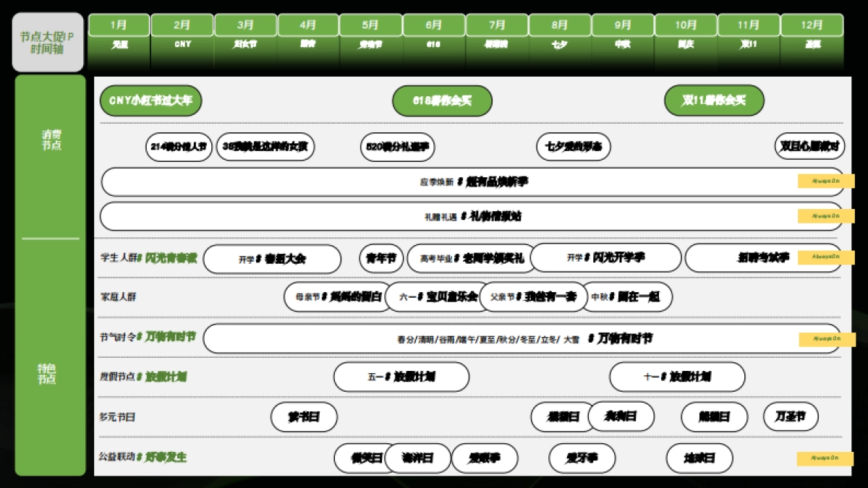Click Always On tag in 公益联动 row
This screenshot has height=488, width=868.
825,458
